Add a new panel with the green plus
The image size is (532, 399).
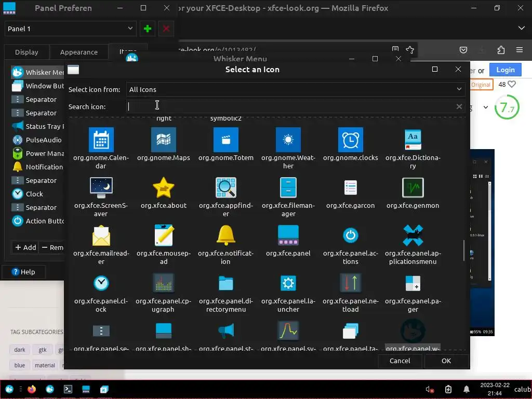click(147, 29)
